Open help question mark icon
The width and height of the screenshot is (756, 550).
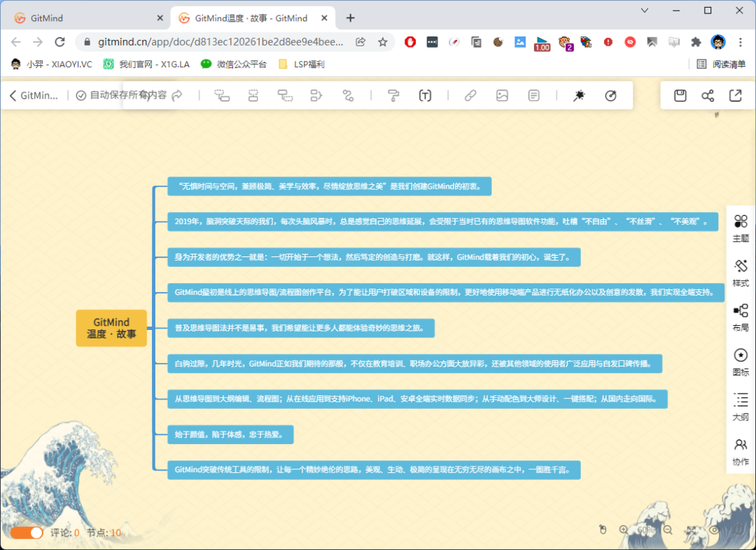pyautogui.click(x=738, y=530)
